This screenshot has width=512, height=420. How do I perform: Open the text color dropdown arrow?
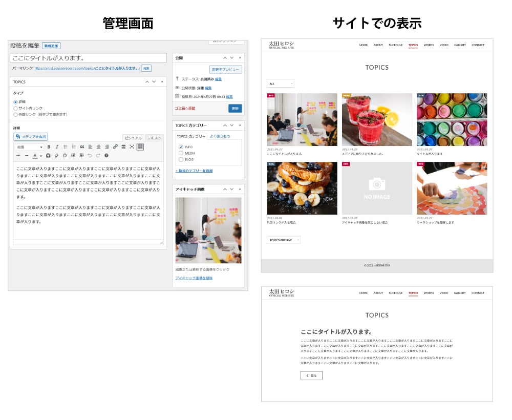41,156
